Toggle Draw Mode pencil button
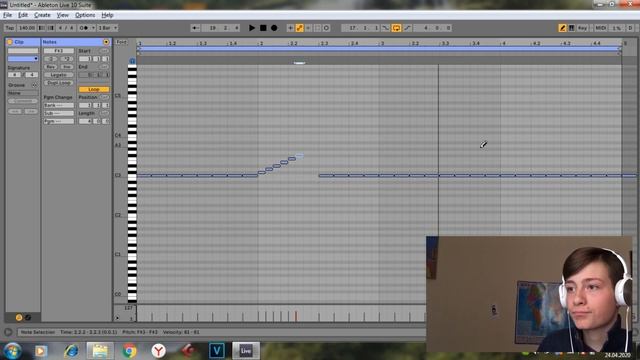This screenshot has height=360, width=640. 562,28
